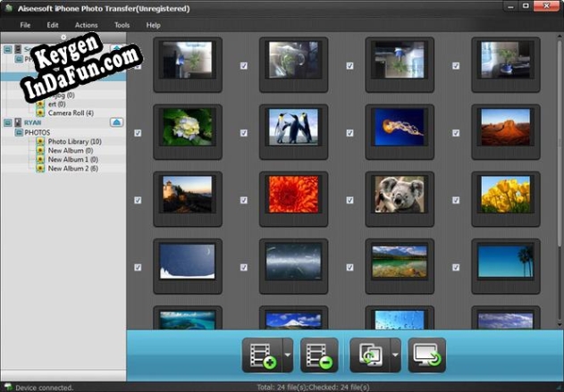
Task: Click the transfer to device icon
Action: point(370,355)
